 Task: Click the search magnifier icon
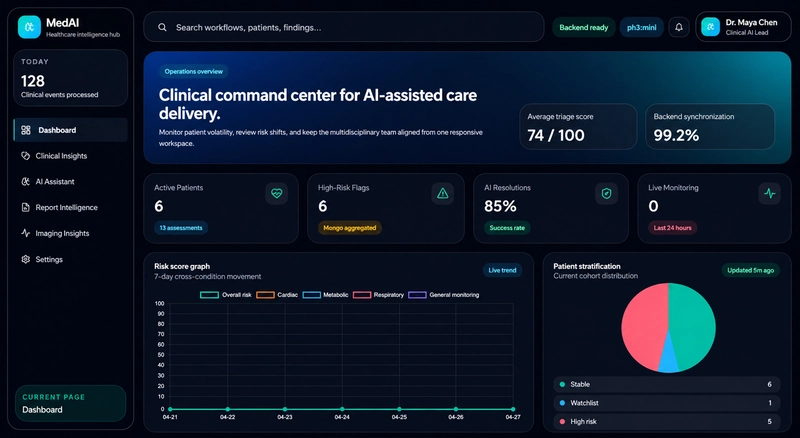[162, 27]
